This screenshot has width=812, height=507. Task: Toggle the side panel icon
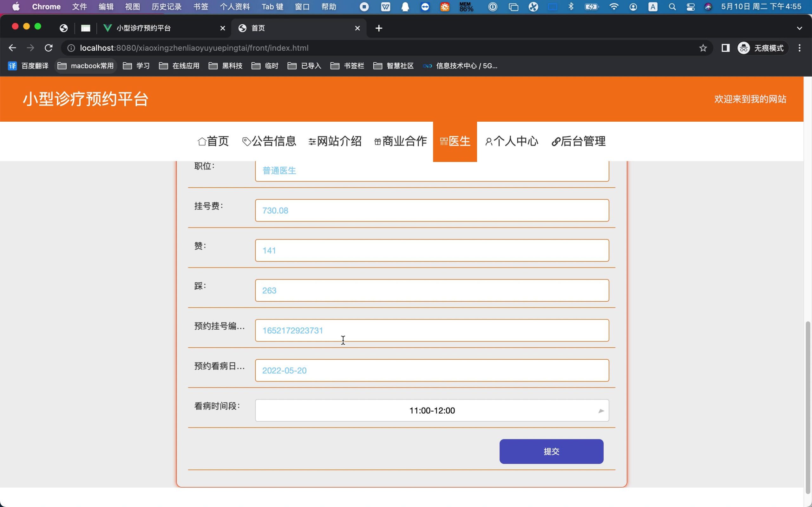click(x=725, y=48)
